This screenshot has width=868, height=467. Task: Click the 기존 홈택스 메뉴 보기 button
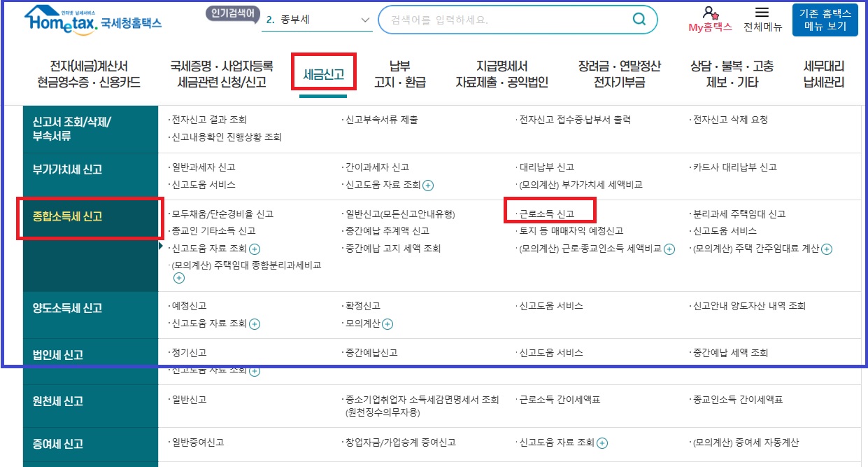point(825,18)
